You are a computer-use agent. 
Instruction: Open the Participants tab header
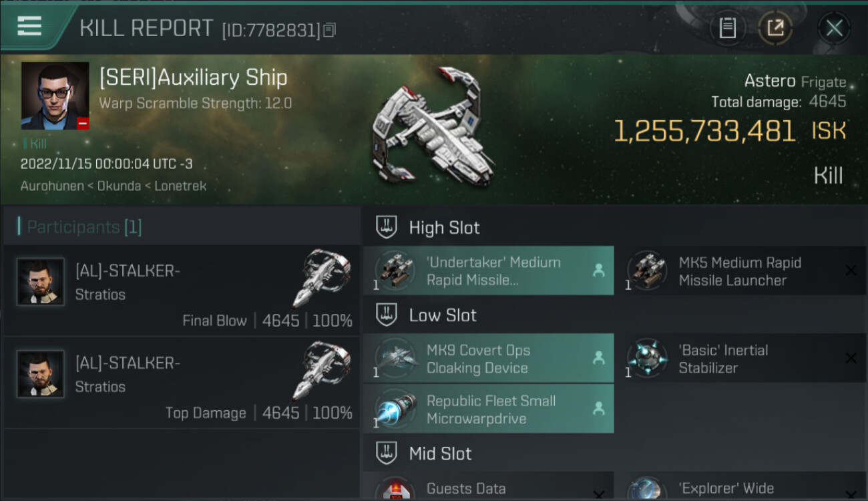pyautogui.click(x=84, y=227)
